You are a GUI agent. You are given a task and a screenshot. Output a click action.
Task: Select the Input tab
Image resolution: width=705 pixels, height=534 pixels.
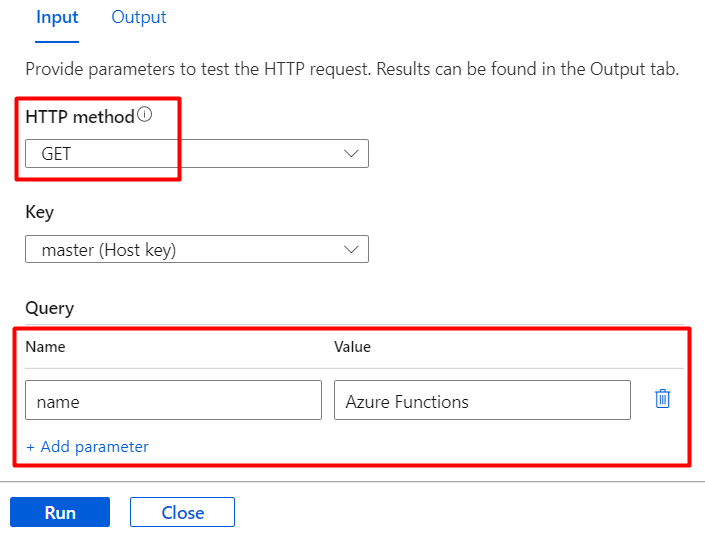point(57,17)
